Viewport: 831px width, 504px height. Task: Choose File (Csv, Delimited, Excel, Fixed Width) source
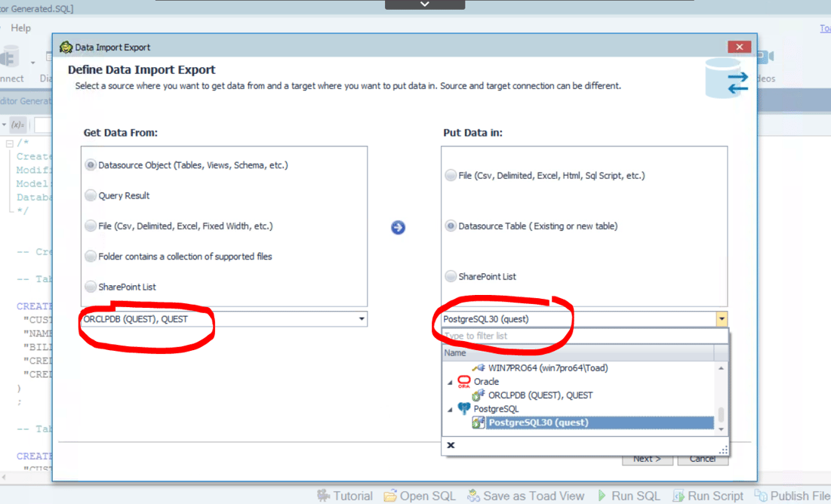click(91, 226)
